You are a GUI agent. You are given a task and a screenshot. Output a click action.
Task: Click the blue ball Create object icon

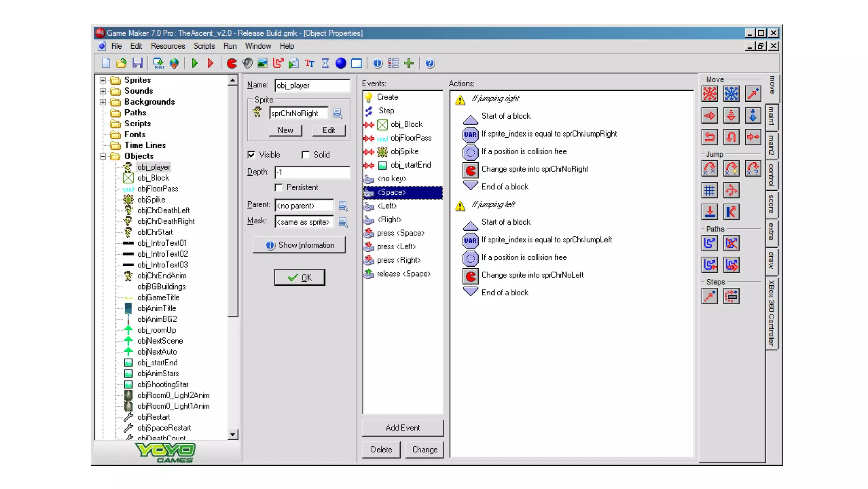coord(341,63)
